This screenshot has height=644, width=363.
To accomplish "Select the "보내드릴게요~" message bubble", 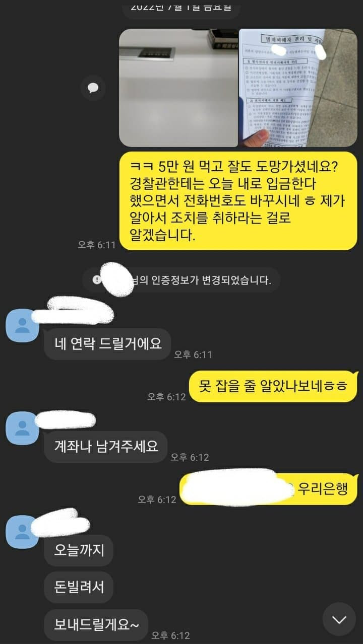I will coord(96,624).
